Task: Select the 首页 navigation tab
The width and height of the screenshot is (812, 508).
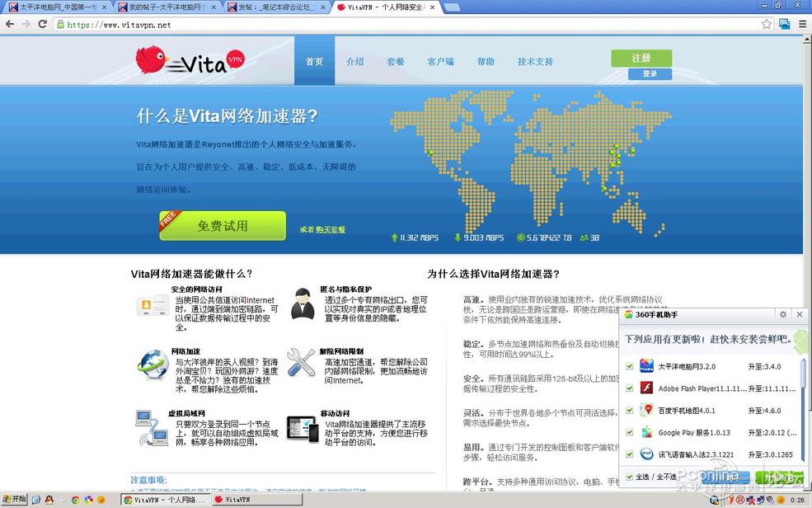Action: (314, 61)
